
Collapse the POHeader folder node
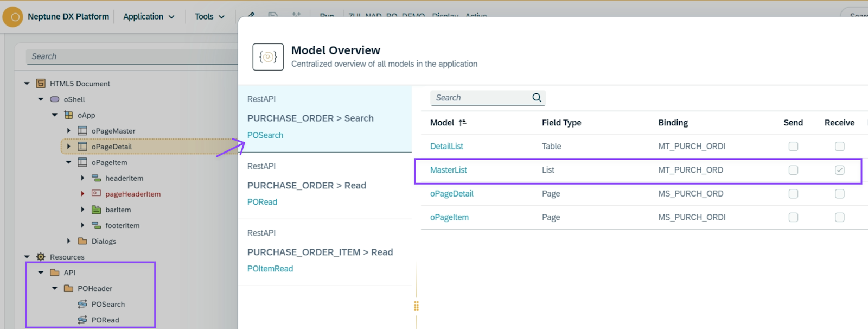click(x=55, y=288)
